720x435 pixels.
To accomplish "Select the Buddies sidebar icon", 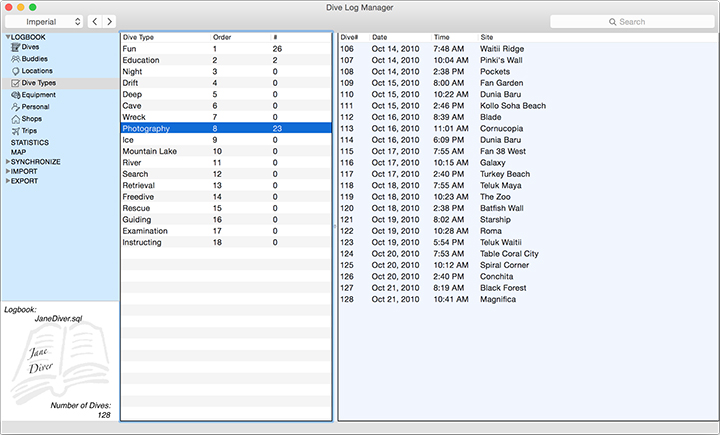I will click(x=15, y=59).
